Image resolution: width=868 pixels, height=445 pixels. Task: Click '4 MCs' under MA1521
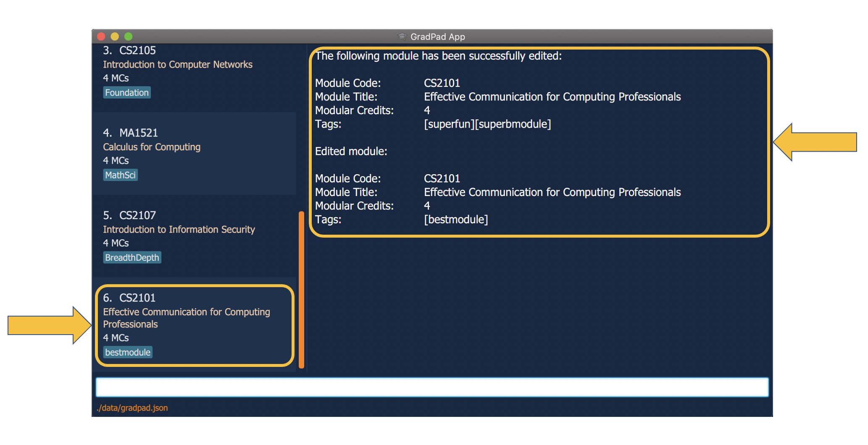click(x=116, y=161)
